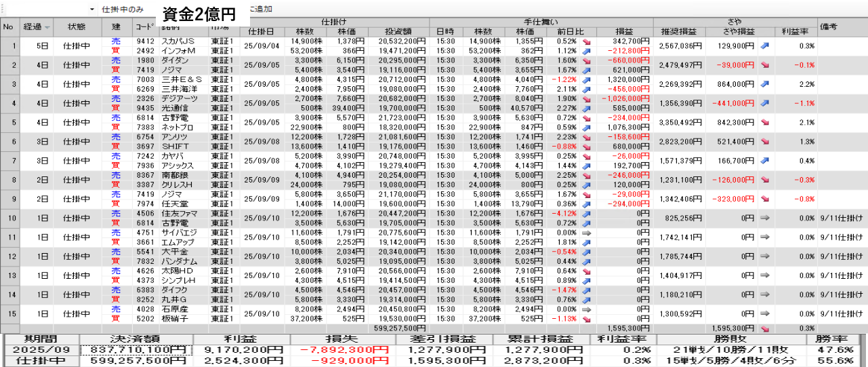Select the 2025/09 period summary row
Image resolution: width=868 pixels, height=367 pixels.
pyautogui.click(x=40, y=349)
